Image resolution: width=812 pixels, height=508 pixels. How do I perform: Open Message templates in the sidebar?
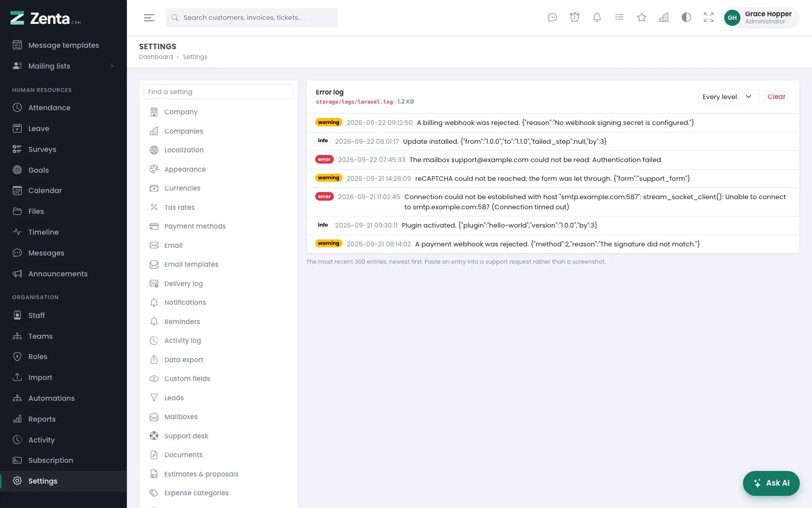point(63,45)
